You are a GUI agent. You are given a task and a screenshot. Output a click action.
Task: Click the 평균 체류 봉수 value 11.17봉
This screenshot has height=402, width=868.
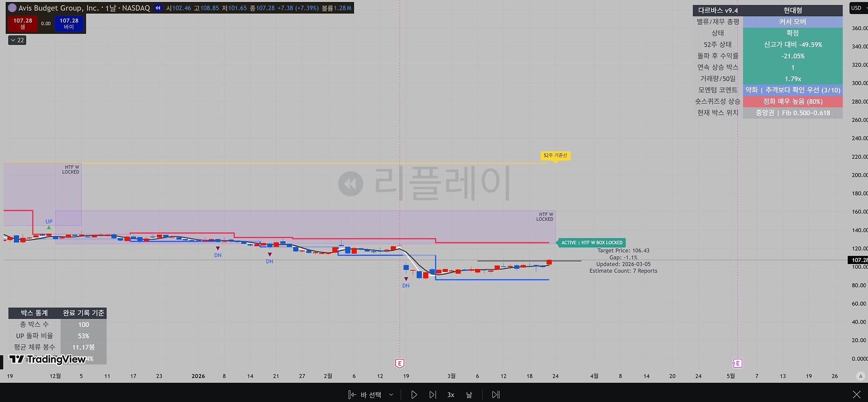coord(84,347)
